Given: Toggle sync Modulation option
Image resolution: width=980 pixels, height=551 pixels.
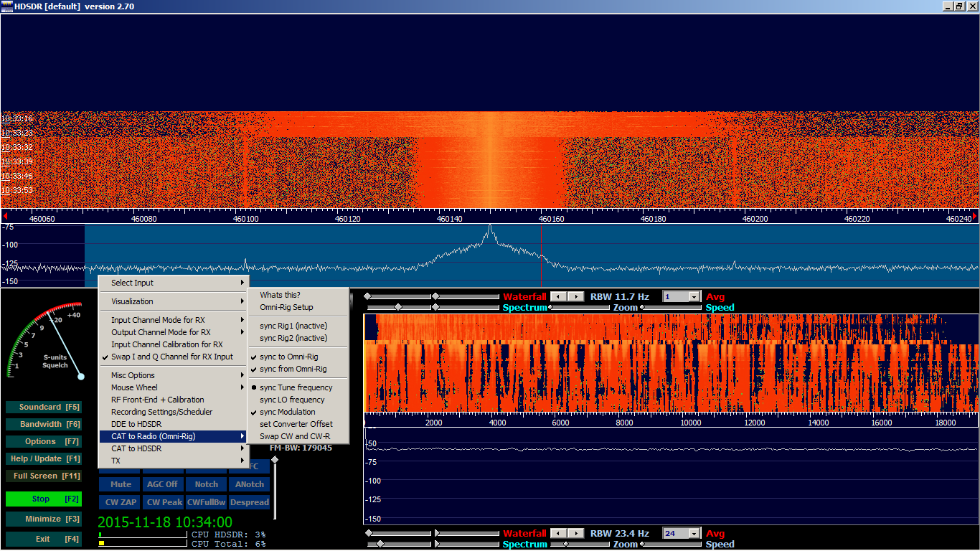Looking at the screenshot, I should tap(298, 412).
